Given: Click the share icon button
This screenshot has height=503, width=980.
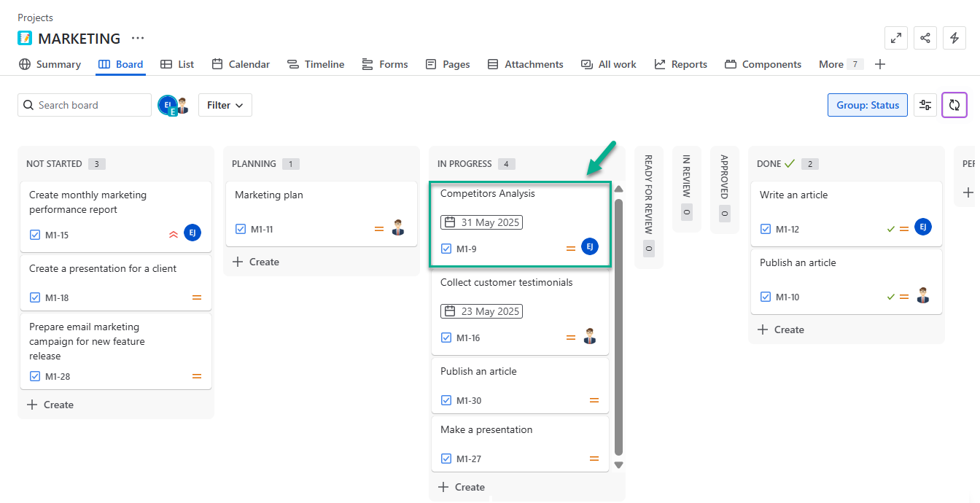Looking at the screenshot, I should coord(925,38).
